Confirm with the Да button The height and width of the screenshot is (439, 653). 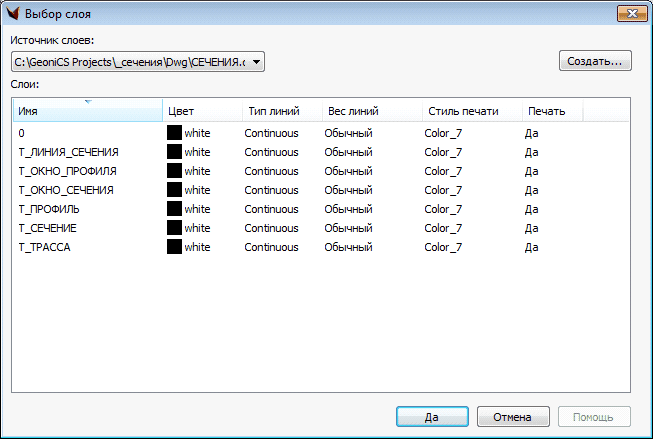(x=431, y=417)
